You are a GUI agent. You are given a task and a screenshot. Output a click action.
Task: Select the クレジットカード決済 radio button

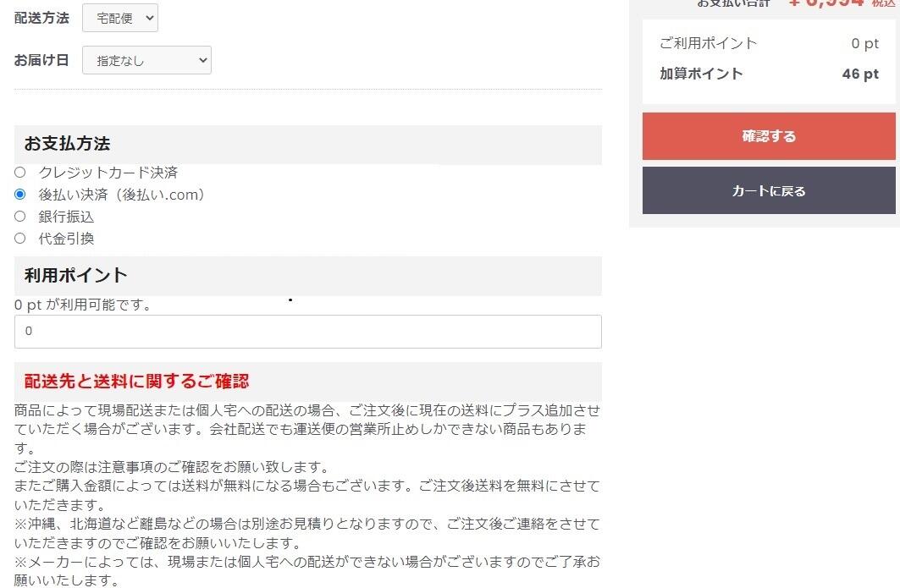pyautogui.click(x=20, y=172)
